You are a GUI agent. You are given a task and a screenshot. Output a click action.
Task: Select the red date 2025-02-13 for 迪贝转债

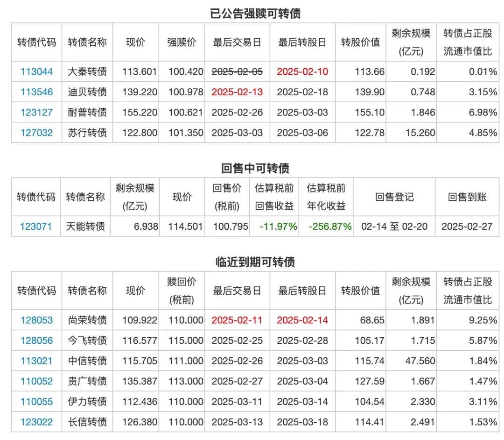(x=237, y=92)
